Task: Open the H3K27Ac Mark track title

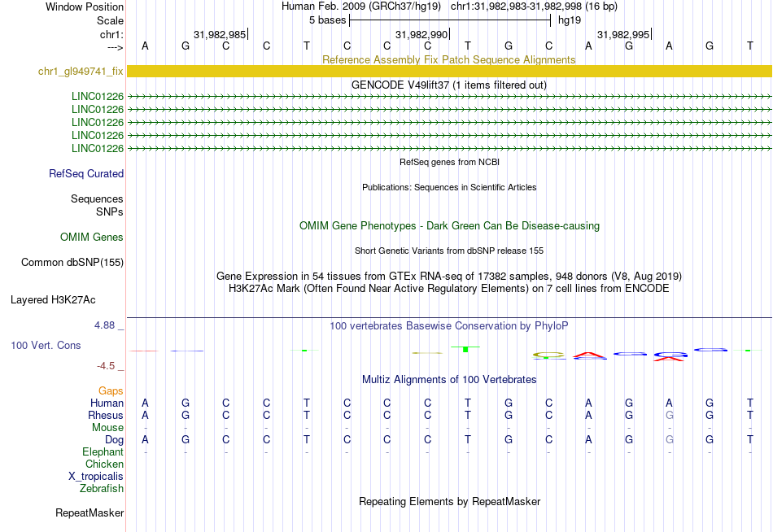Action: point(449,289)
